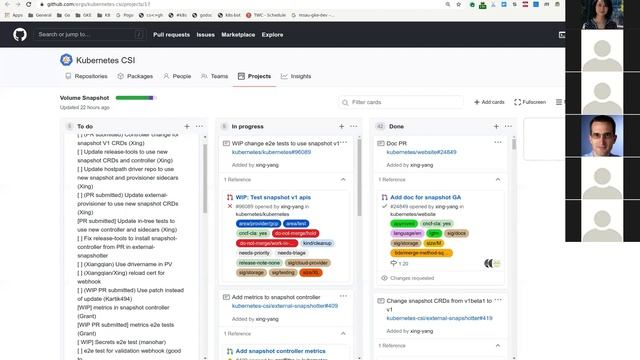Open the Kubernetes CSI organization name link
This screenshot has width=640, height=360.
pos(105,60)
